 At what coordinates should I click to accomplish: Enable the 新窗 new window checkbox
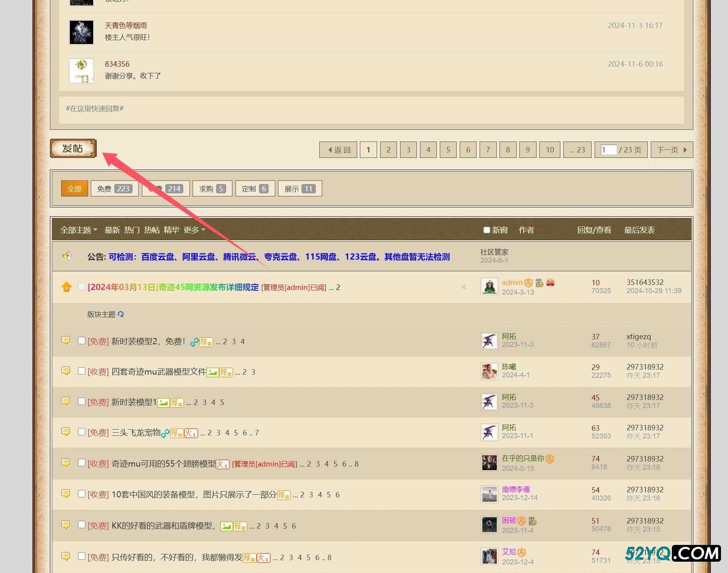(486, 230)
